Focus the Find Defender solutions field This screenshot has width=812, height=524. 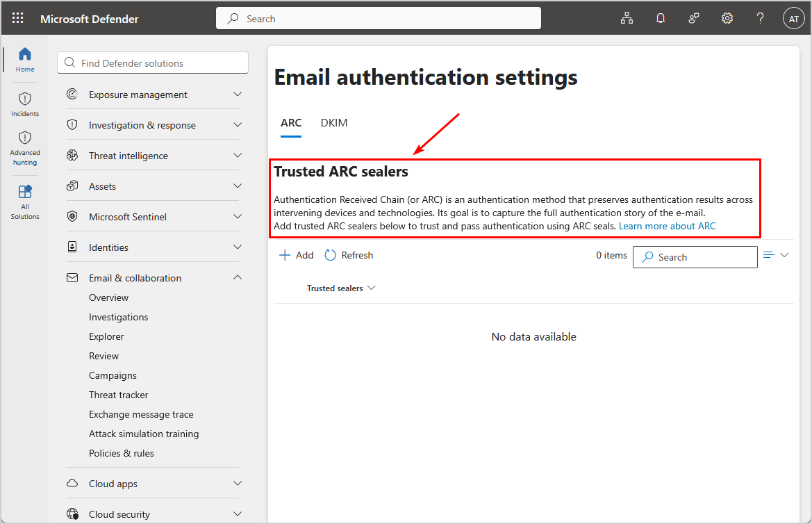pos(153,63)
